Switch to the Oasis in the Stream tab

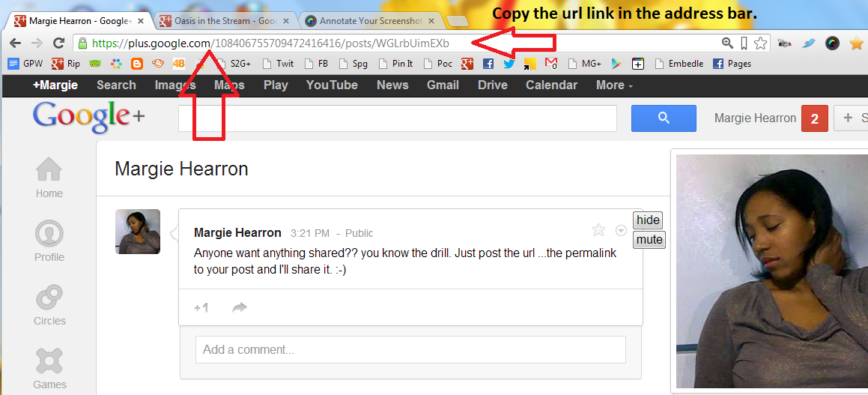225,21
